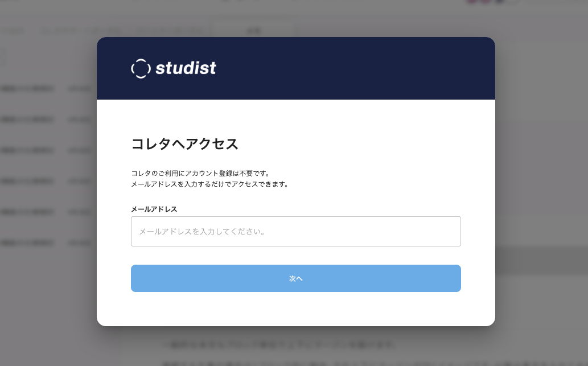Click the studist circular logo icon
Image resolution: width=588 pixels, height=366 pixels.
coord(141,69)
